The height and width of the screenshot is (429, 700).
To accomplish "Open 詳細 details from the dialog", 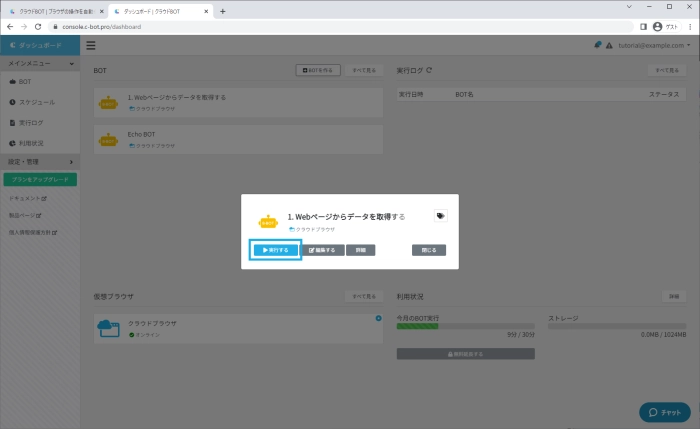I will pos(360,250).
